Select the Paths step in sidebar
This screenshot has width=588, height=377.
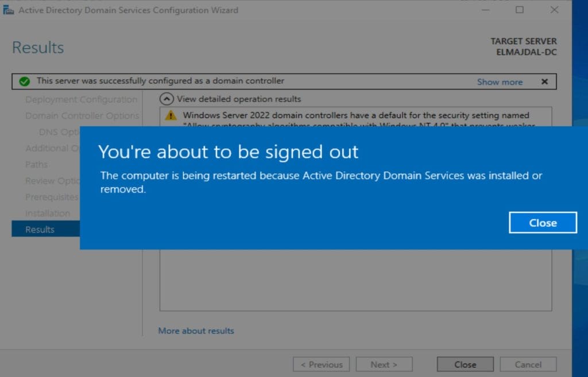click(36, 165)
